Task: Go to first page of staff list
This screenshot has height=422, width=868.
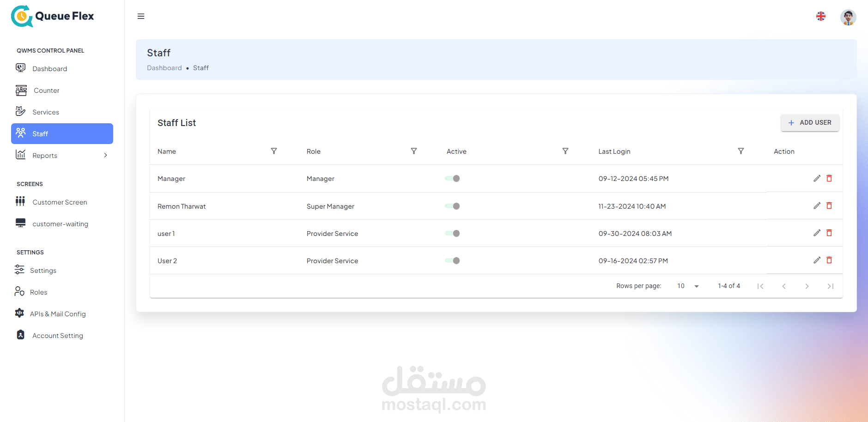Action: pos(760,286)
